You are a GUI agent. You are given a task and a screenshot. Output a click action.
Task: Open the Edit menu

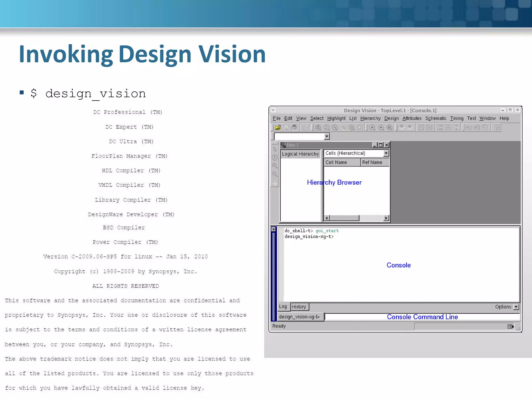click(x=288, y=118)
